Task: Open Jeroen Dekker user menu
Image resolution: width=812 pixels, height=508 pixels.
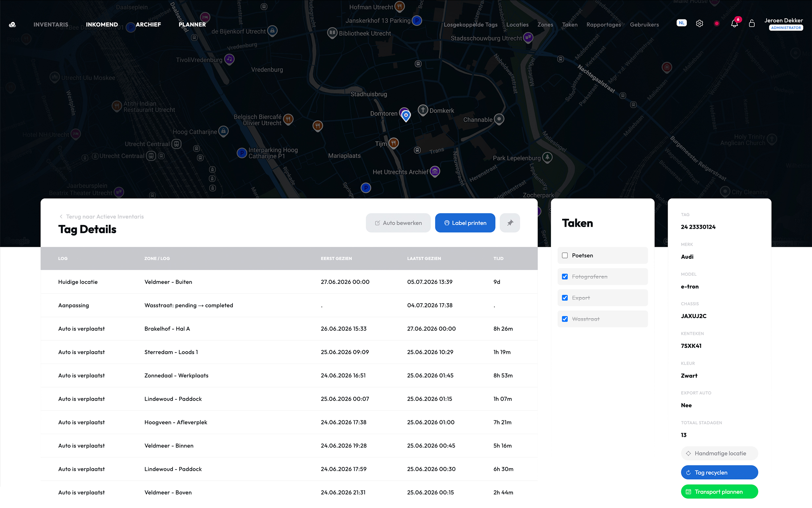Action: (783, 24)
